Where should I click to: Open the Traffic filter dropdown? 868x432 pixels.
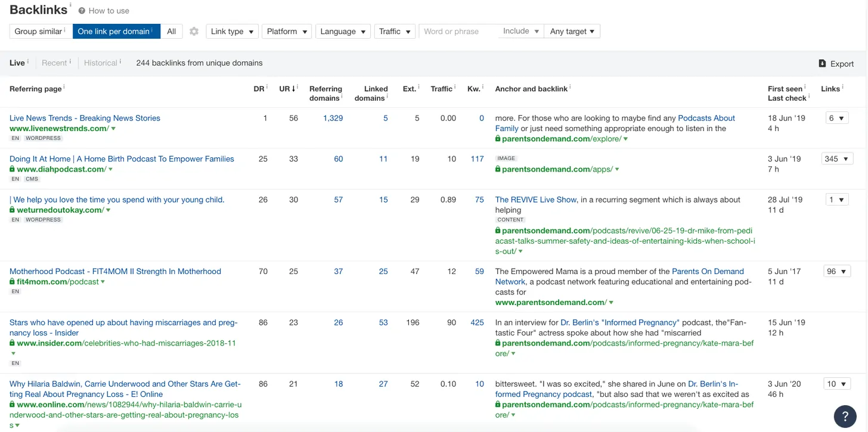(x=395, y=32)
